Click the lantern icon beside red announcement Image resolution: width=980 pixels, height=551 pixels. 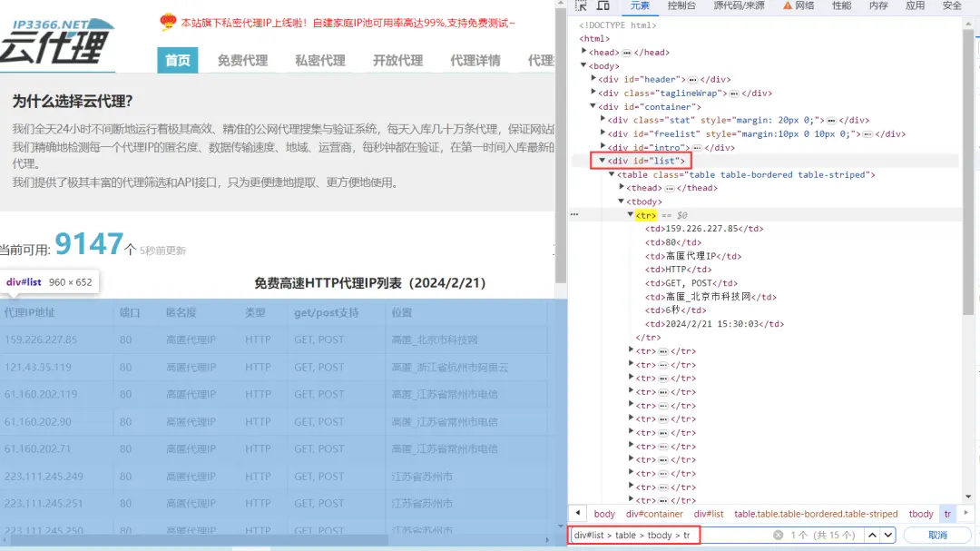(x=168, y=22)
